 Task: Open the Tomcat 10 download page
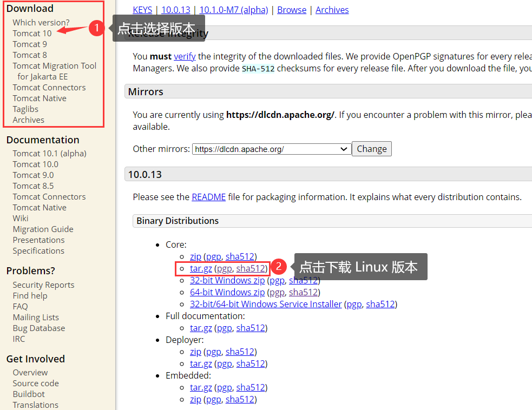(32, 33)
